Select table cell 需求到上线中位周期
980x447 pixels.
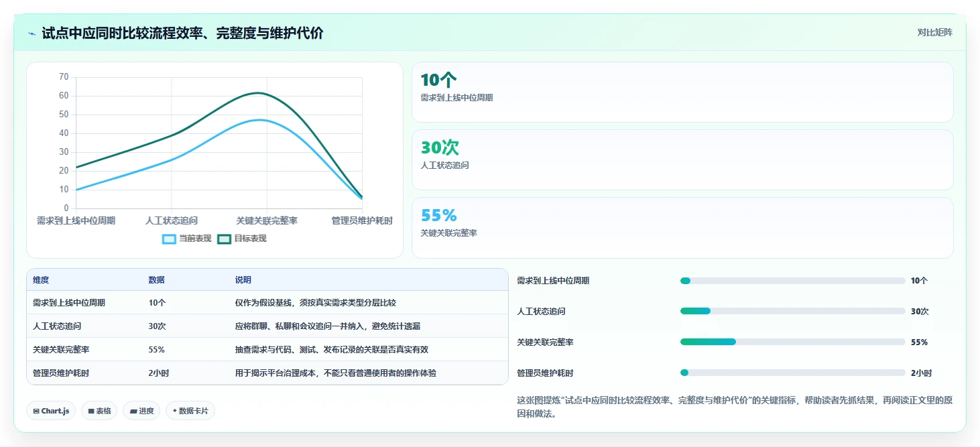tap(69, 303)
